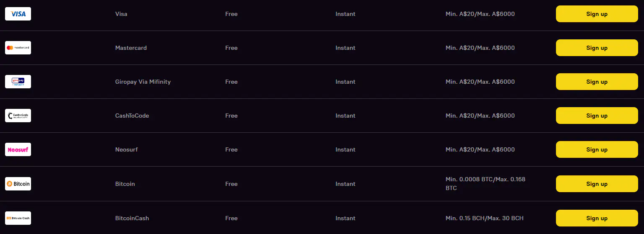Click the BitcoinCash method name text

tap(132, 218)
